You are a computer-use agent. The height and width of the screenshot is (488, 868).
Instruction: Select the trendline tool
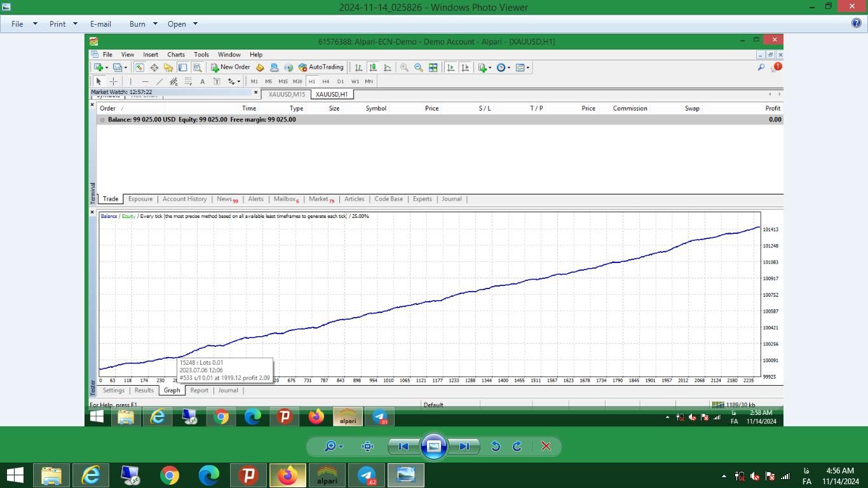click(x=159, y=81)
